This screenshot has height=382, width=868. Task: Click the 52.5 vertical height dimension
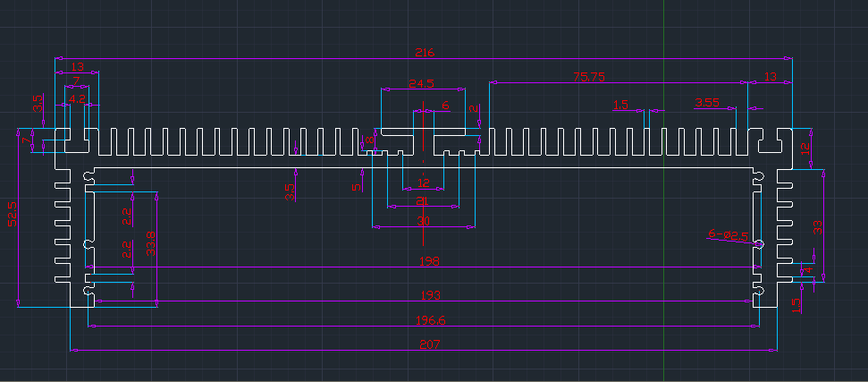pos(13,214)
